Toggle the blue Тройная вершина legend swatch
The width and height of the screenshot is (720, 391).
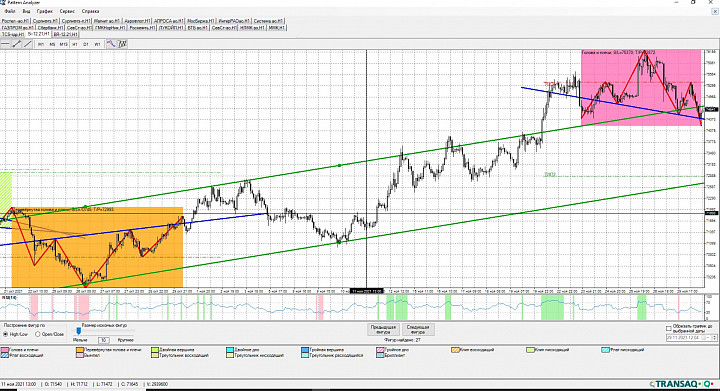point(305,350)
